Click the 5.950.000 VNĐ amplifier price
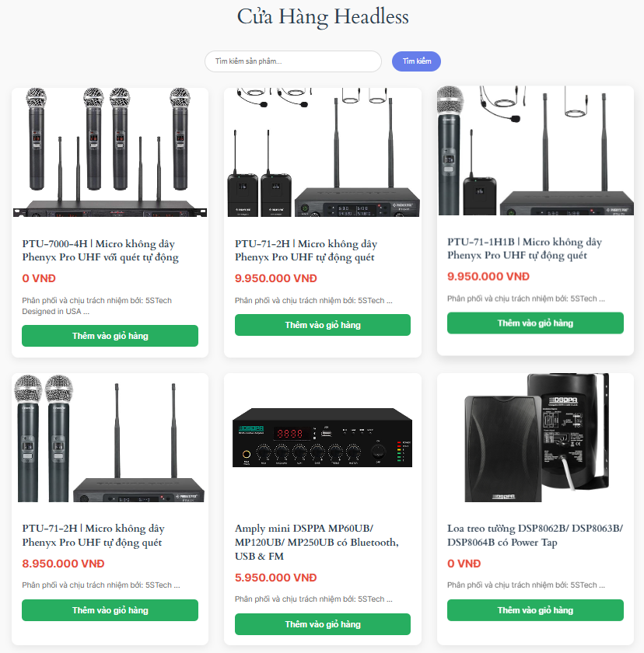Image resolution: width=644 pixels, height=653 pixels. (x=276, y=578)
